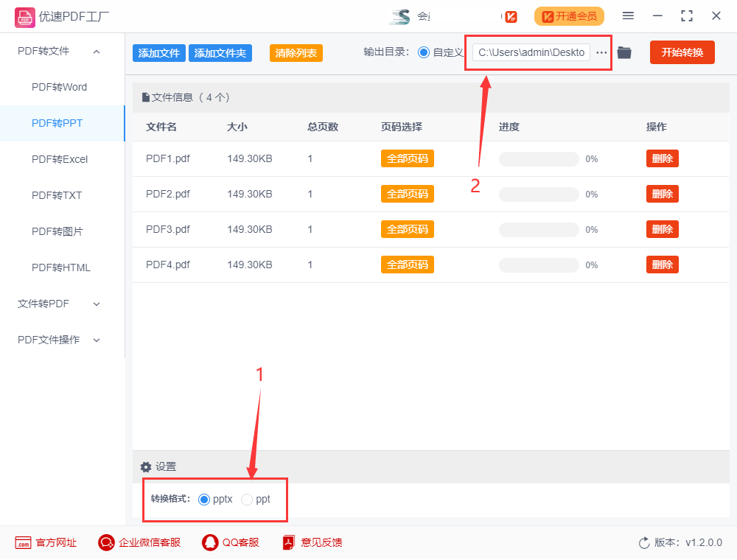
Task: Delete PDF2.pdf with its 删除 button
Action: click(663, 194)
